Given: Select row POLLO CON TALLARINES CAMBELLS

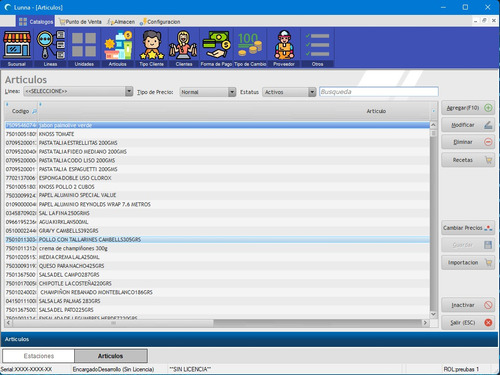Looking at the screenshot, I should pos(217,240).
